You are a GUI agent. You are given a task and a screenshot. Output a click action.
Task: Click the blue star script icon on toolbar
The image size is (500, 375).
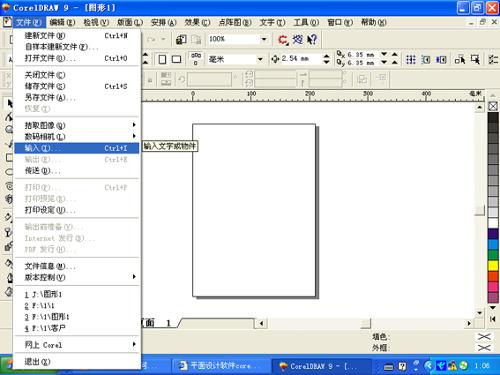tap(298, 40)
